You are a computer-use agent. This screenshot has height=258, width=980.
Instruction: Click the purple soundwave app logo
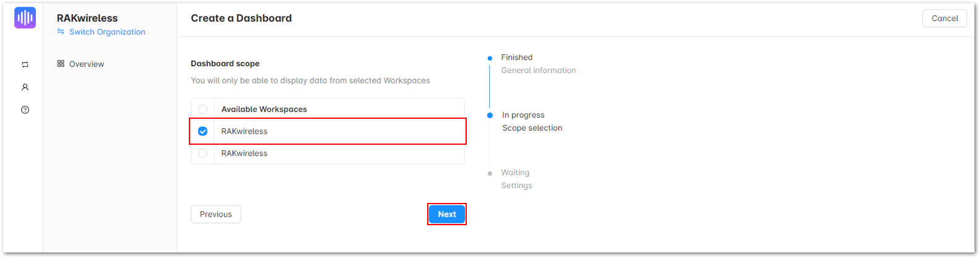[x=25, y=17]
